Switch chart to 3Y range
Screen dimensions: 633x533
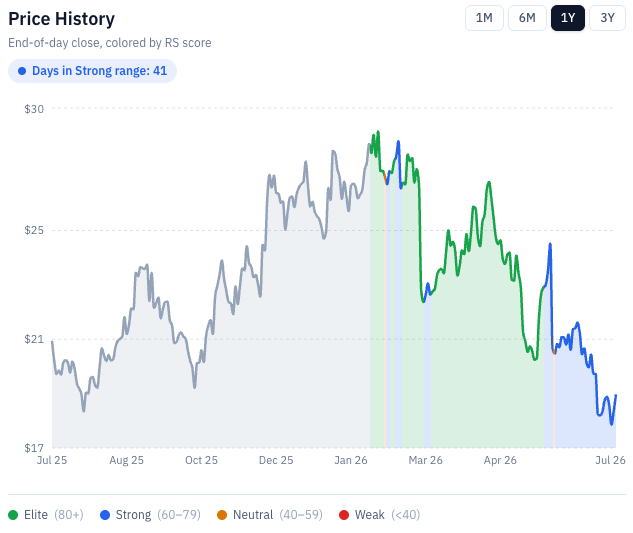[x=607, y=18]
